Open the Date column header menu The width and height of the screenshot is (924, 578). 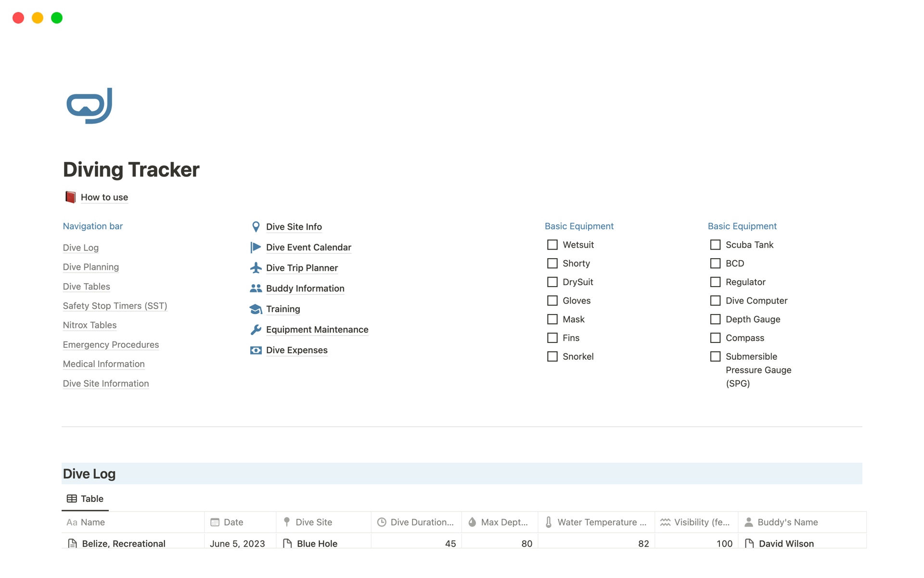coord(233,522)
